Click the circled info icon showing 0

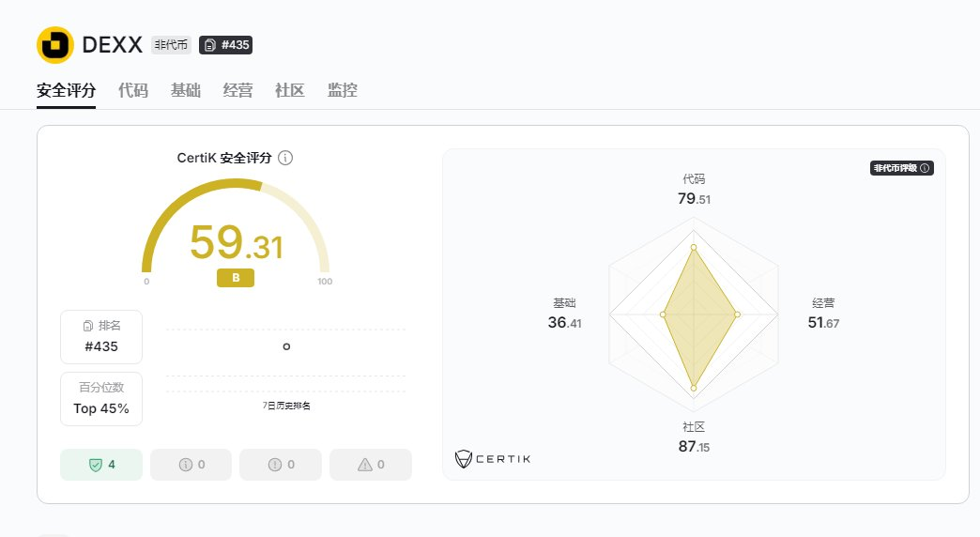coord(186,465)
